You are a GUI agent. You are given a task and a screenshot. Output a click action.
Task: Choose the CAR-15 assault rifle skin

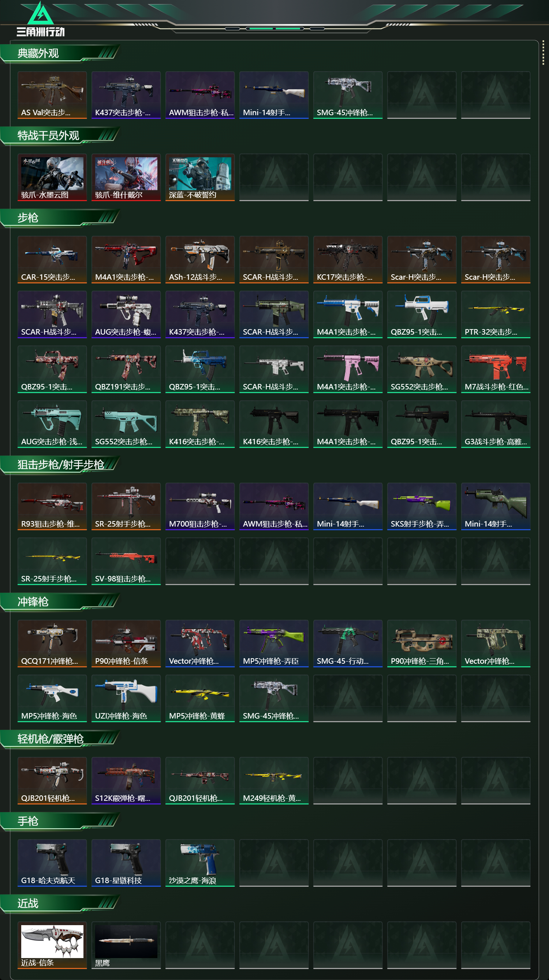[x=52, y=260]
